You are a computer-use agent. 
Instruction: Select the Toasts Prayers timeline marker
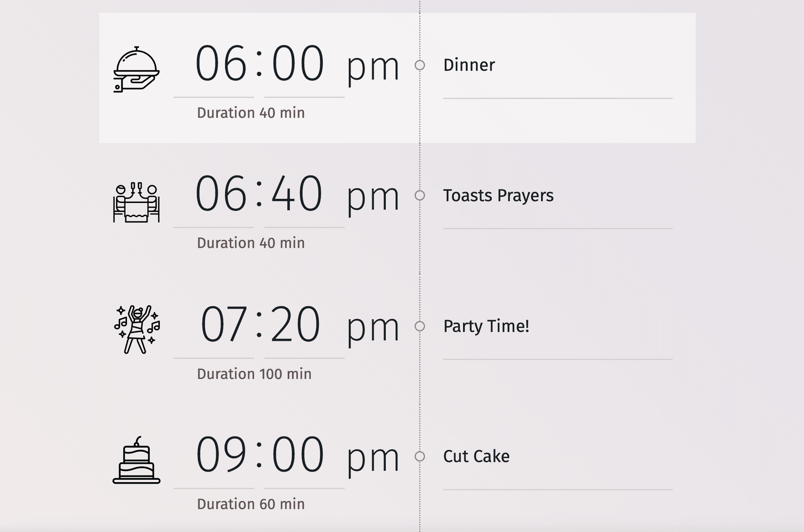pyautogui.click(x=420, y=196)
